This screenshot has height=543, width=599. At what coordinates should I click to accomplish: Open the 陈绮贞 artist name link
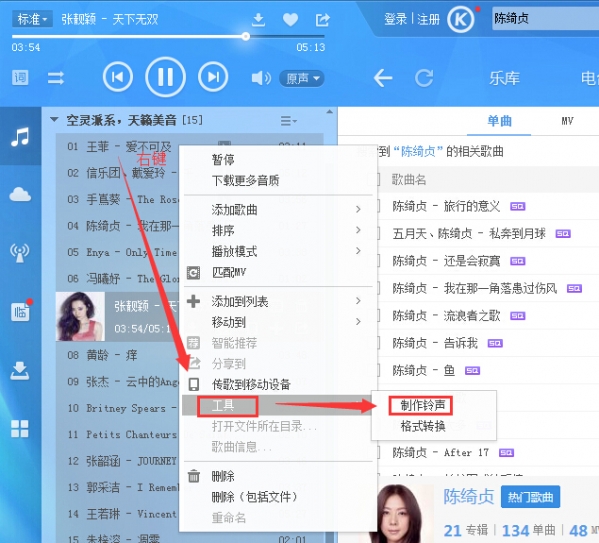point(468,497)
